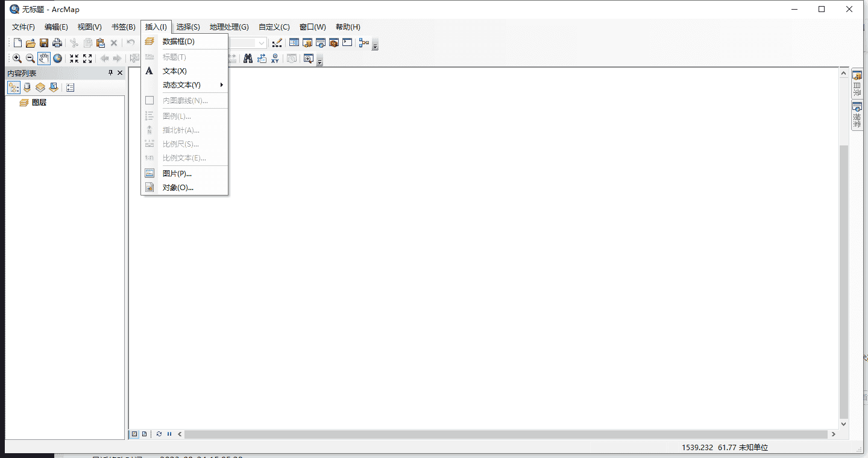Click Fixed Zoom In inward arrows icon

[x=74, y=59]
